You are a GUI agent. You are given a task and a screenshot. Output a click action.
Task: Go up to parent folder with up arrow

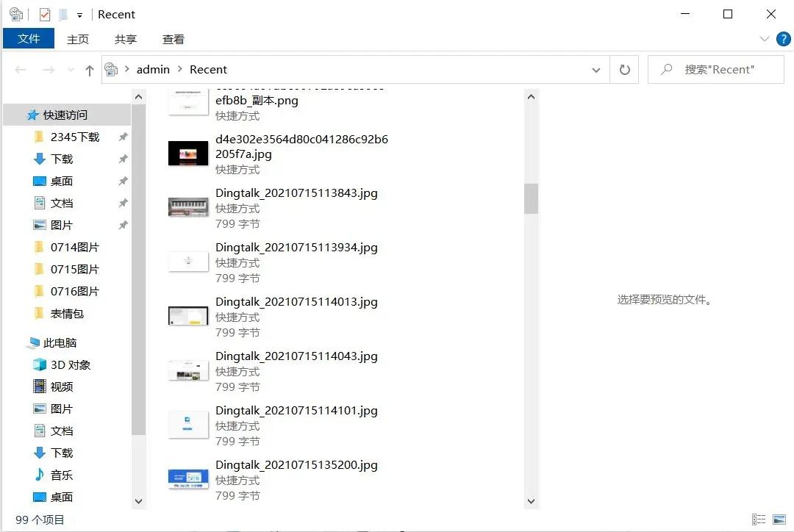[89, 69]
